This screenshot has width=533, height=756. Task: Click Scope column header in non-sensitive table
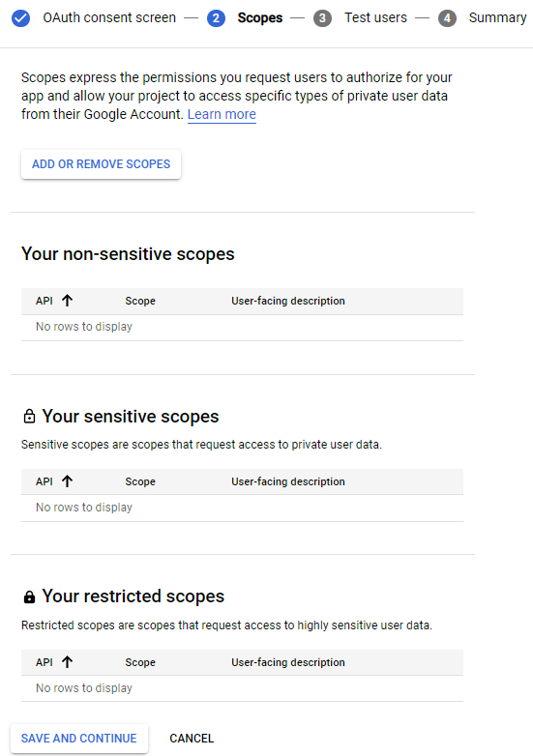140,301
